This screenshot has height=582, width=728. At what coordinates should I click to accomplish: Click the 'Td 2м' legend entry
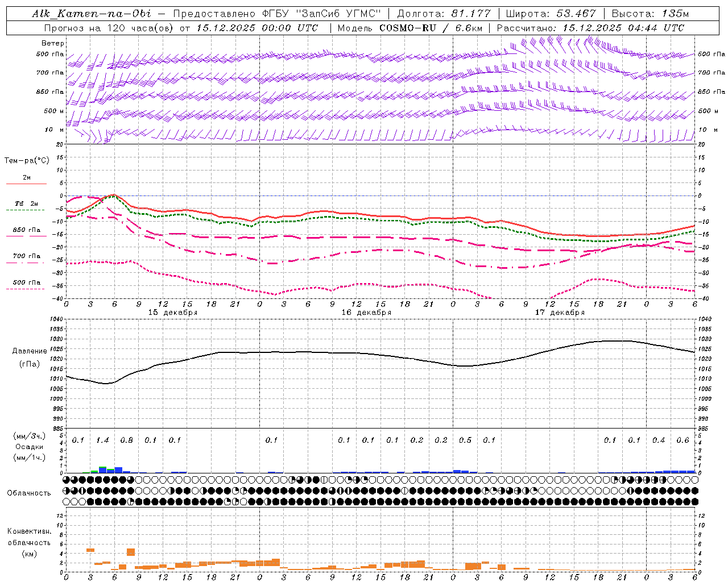click(x=26, y=203)
